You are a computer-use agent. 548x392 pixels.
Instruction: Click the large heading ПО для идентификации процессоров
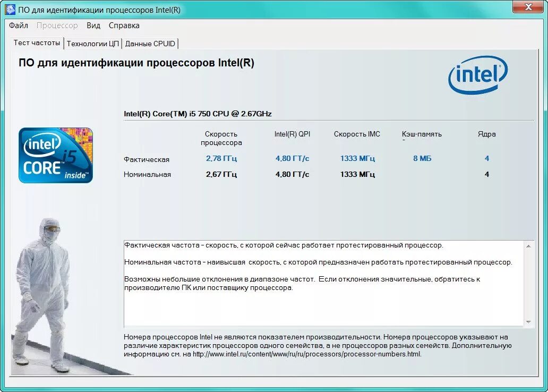(x=136, y=63)
